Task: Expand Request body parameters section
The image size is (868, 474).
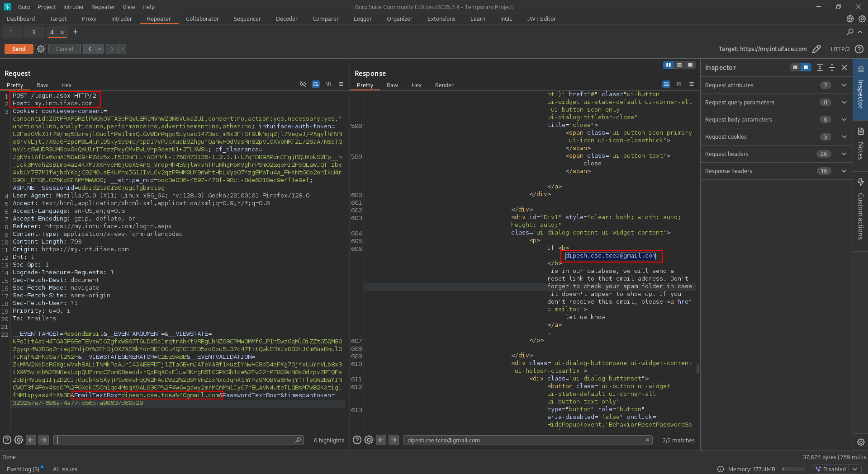Action: (x=844, y=120)
